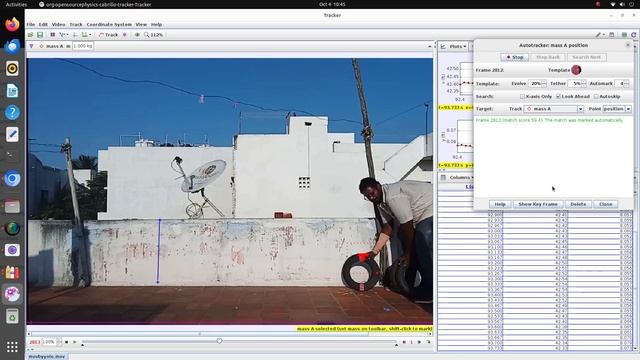Viewport: 640px width, 360px height.
Task: Click the Stop button in Autotracker
Action: click(x=515, y=57)
